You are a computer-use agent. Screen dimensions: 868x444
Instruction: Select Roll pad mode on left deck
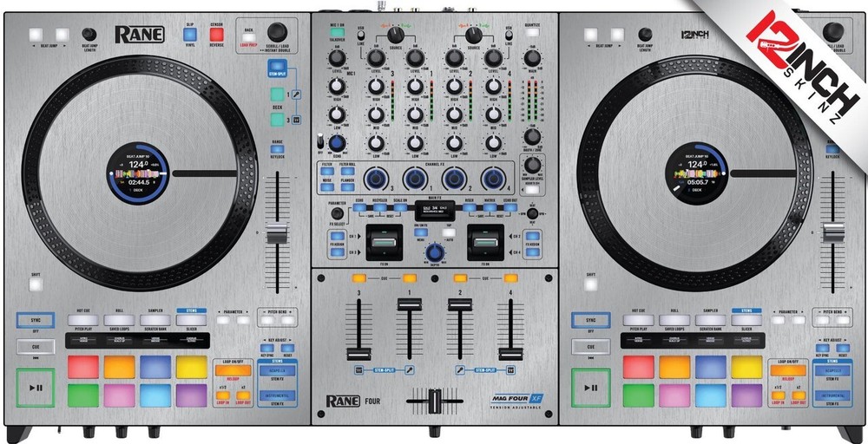[x=120, y=320]
